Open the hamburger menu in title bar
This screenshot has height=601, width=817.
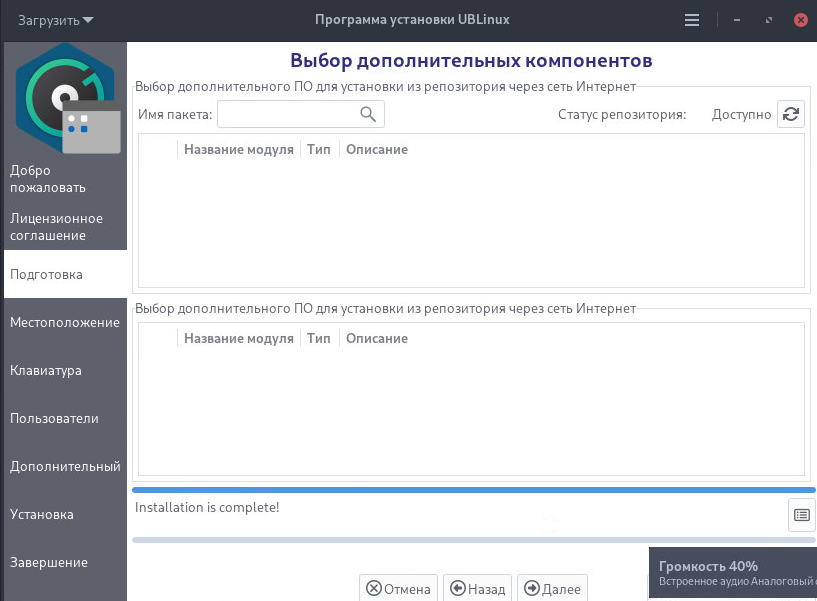pos(692,20)
